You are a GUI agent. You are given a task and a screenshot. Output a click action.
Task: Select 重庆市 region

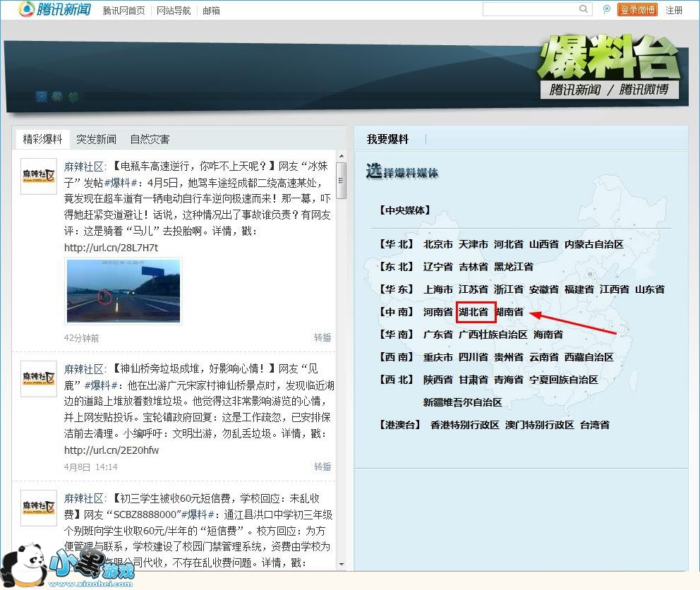tap(437, 357)
